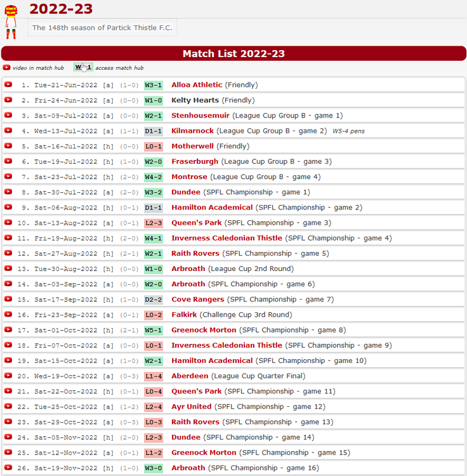Open W4-2 match hub for Montrose
The image size is (467, 476).
154,177
